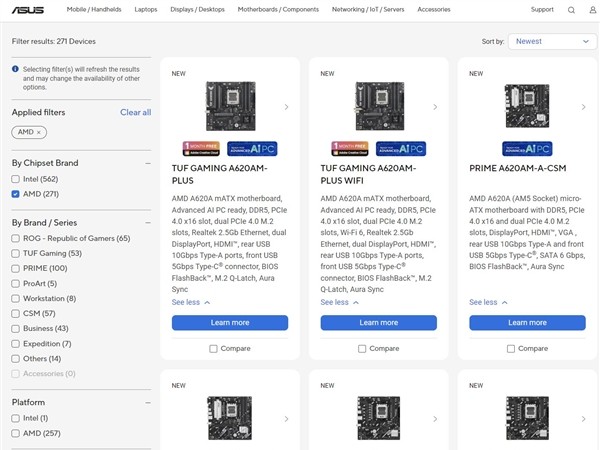Check the ProArt (5) filter
Image resolution: width=600 pixels, height=450 pixels.
point(15,284)
